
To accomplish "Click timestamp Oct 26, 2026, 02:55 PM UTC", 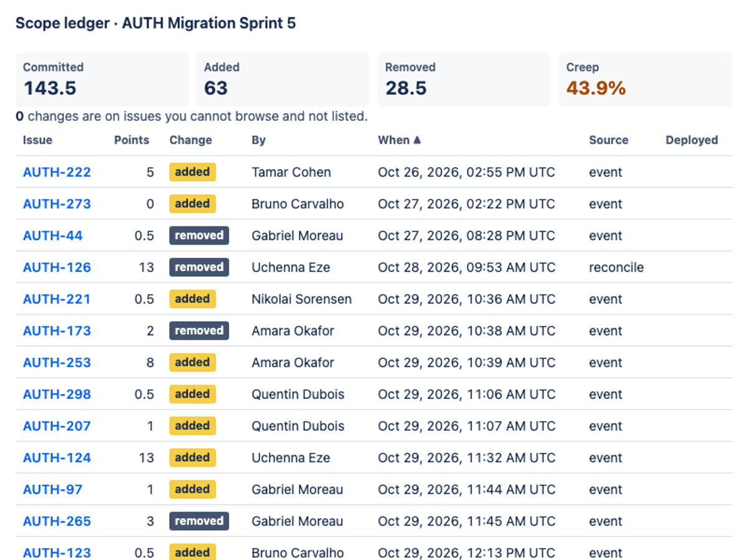I will (x=466, y=172).
